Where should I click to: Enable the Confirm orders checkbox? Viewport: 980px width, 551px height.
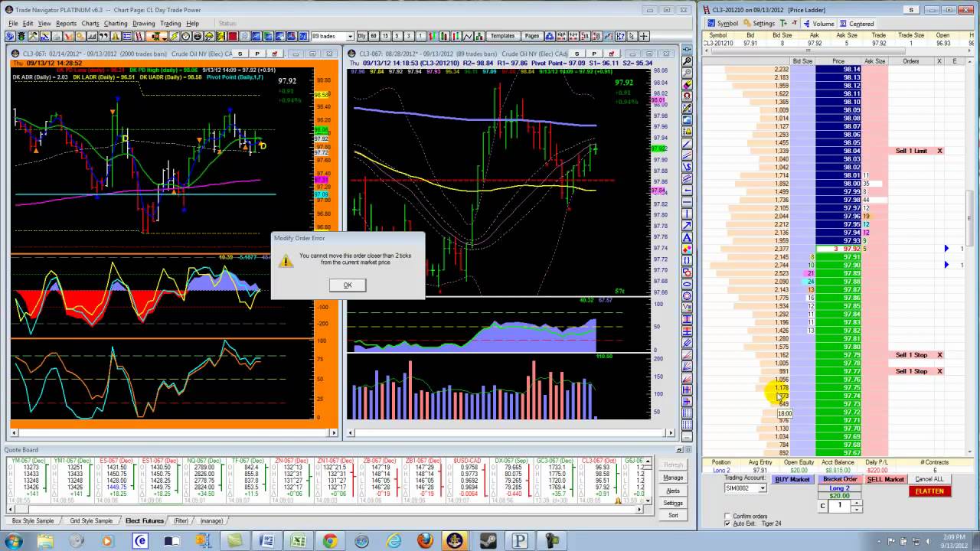(727, 516)
